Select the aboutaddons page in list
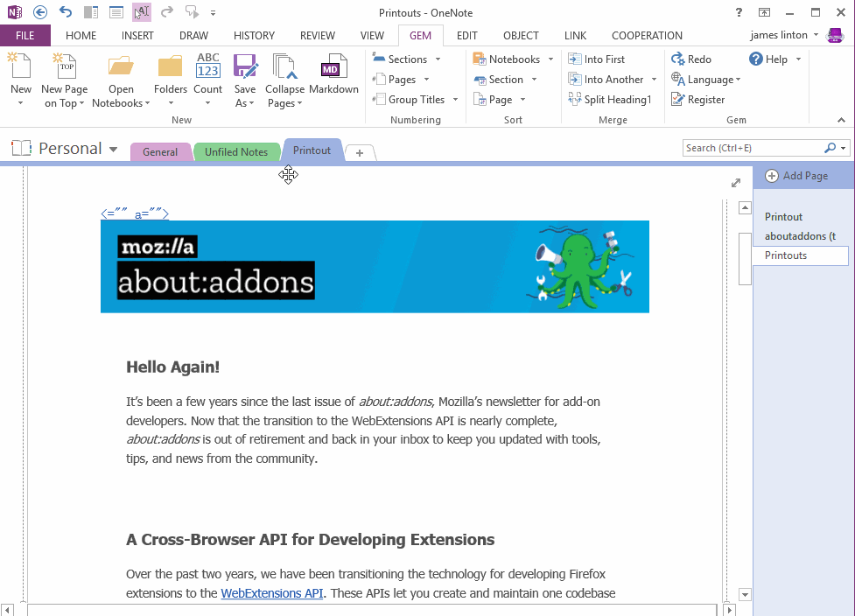 [801, 236]
